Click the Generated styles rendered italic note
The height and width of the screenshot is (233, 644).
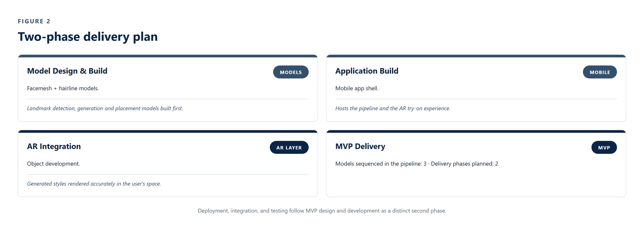94,184
